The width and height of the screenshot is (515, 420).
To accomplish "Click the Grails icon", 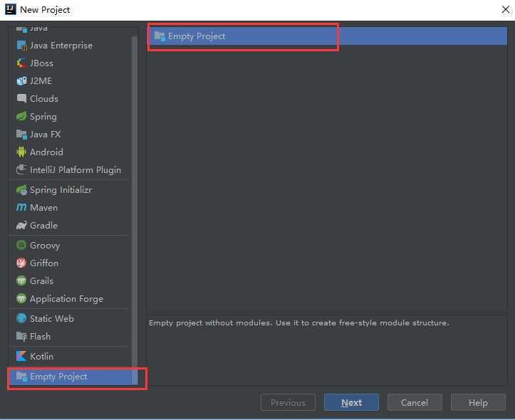I will pos(21,280).
